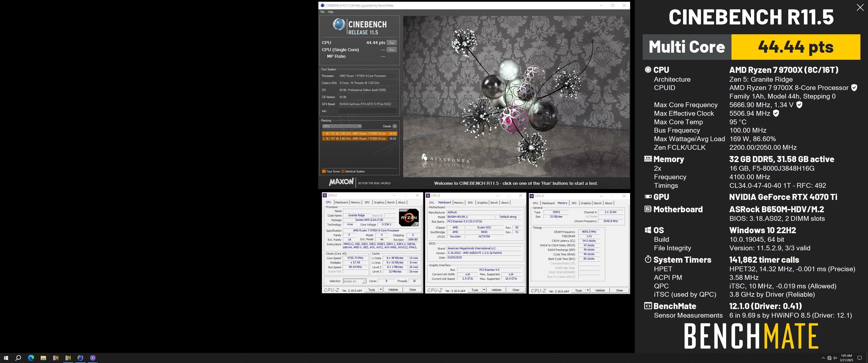Open Cinebench File menu
Image resolution: width=868 pixels, height=363 pixels.
click(x=322, y=12)
